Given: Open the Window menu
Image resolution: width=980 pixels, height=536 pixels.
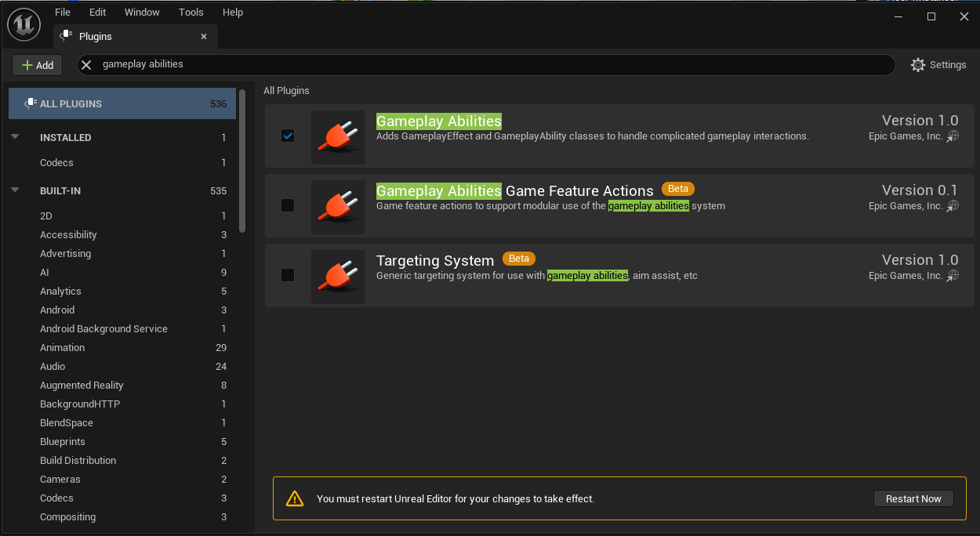Looking at the screenshot, I should [142, 12].
